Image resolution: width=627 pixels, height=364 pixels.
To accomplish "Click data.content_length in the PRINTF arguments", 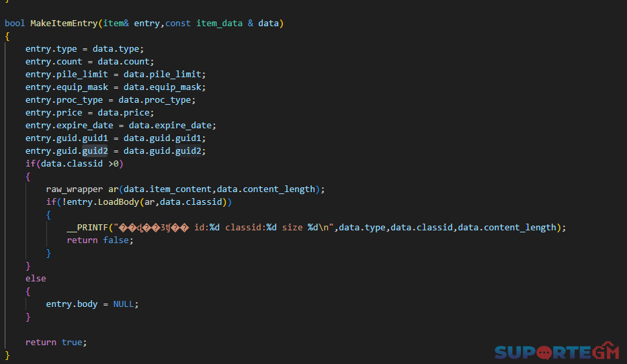I will (507, 228).
